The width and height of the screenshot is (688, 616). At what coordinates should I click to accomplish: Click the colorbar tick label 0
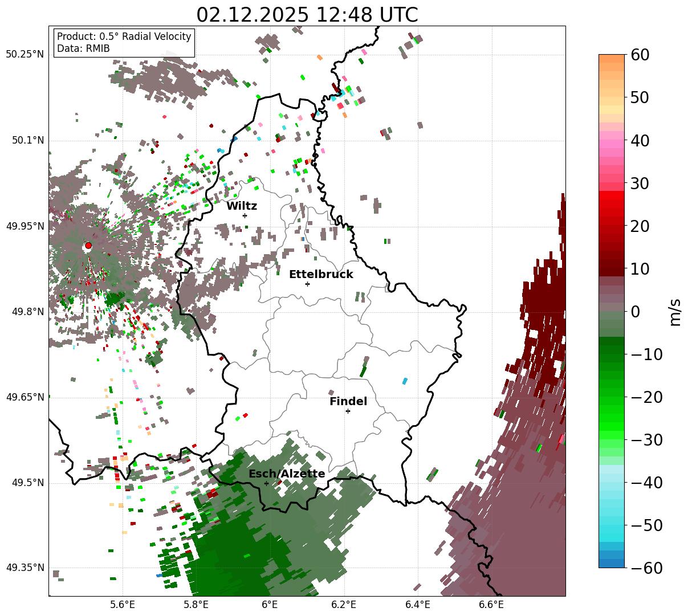(x=634, y=312)
